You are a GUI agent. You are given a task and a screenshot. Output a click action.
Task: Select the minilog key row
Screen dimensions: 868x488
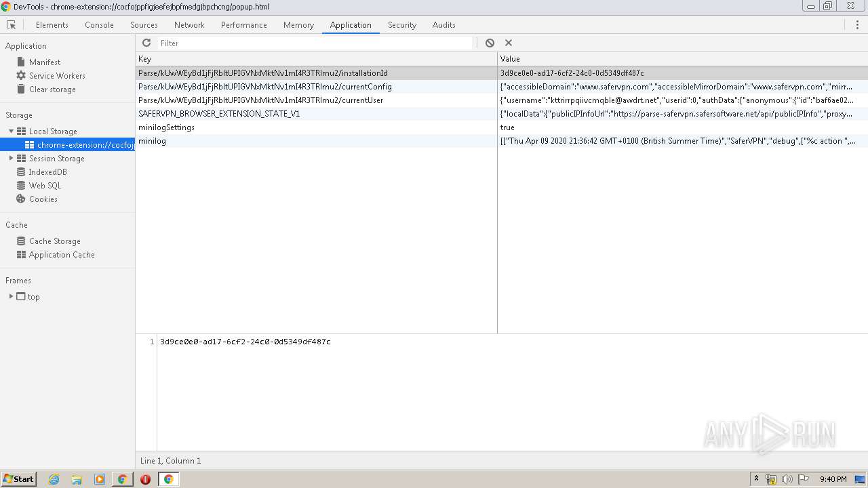316,140
